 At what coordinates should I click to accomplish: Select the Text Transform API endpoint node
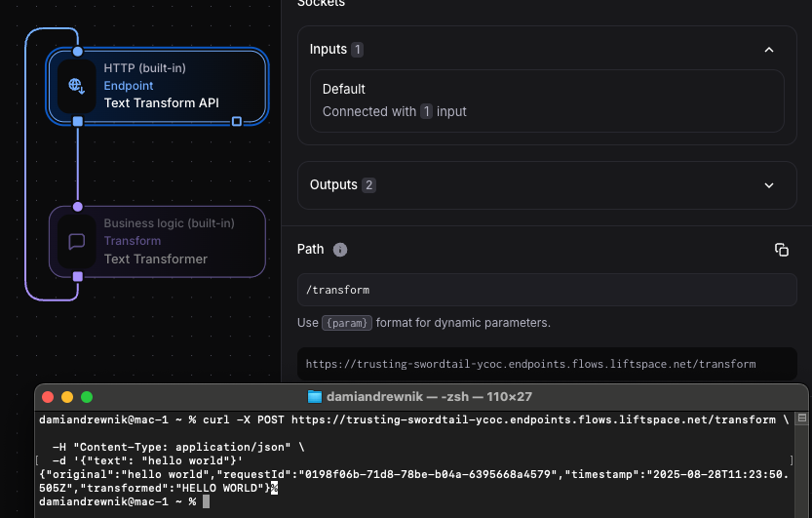point(158,86)
